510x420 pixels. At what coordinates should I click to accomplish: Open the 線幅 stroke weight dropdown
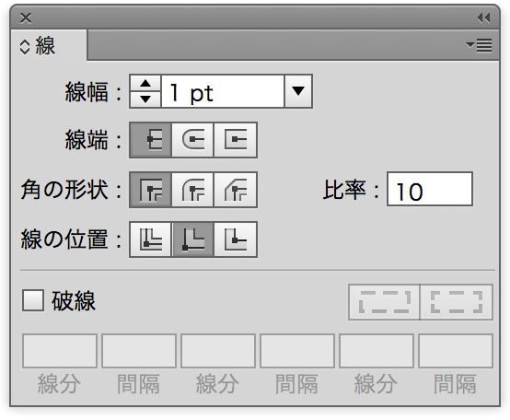298,91
